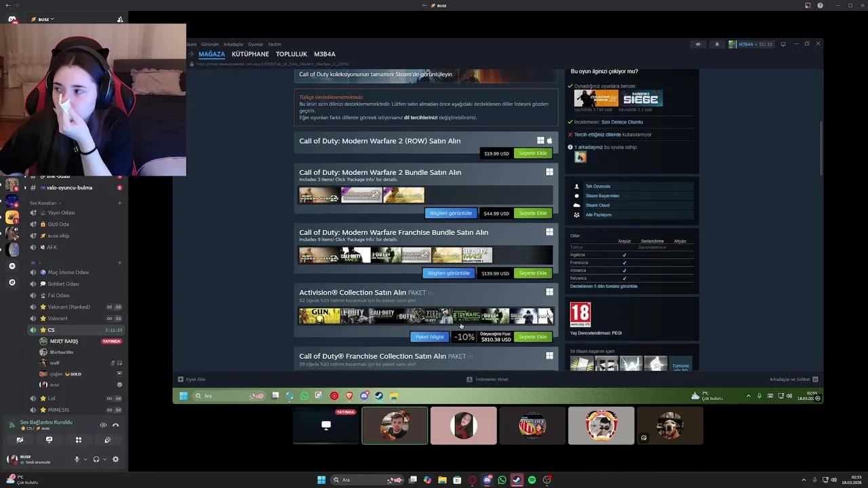This screenshot has height=488, width=868.
Task: Add Modern Warfare 2 Bundle to cart
Action: click(532, 213)
